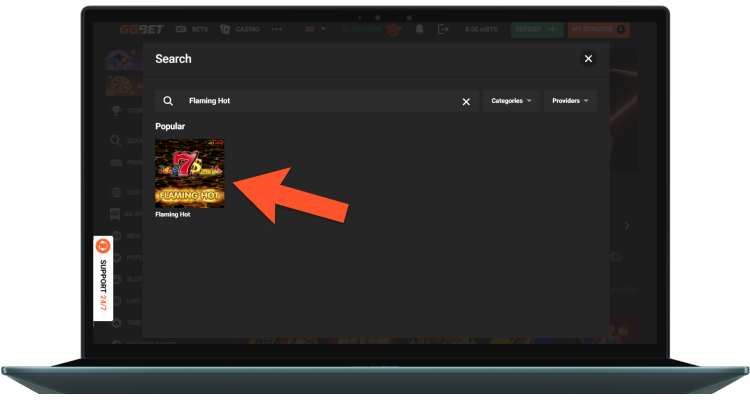This screenshot has width=750, height=400.
Task: Close the Search dialog
Action: [588, 59]
